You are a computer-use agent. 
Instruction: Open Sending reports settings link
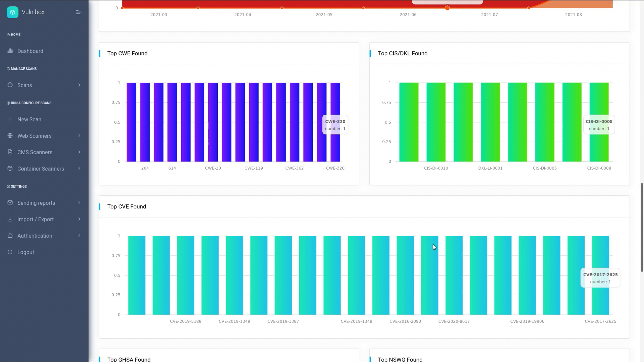click(x=44, y=203)
